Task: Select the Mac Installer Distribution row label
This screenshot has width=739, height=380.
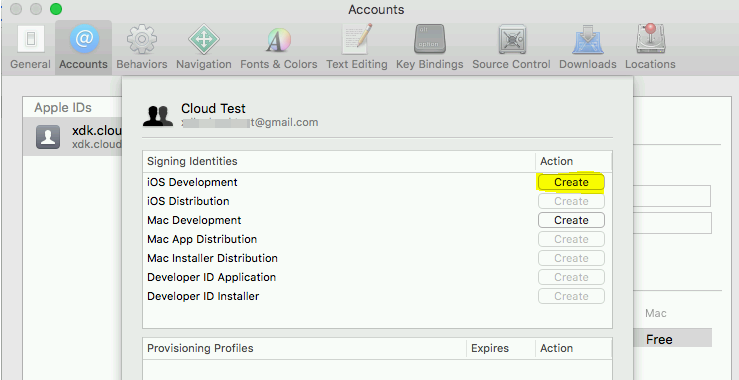Action: click(x=212, y=258)
